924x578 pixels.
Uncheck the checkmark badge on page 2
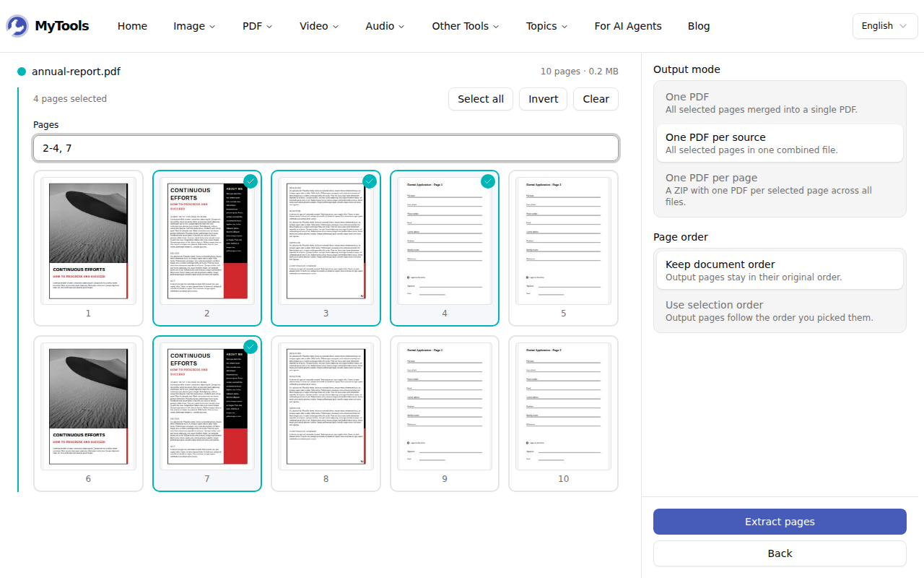(250, 181)
